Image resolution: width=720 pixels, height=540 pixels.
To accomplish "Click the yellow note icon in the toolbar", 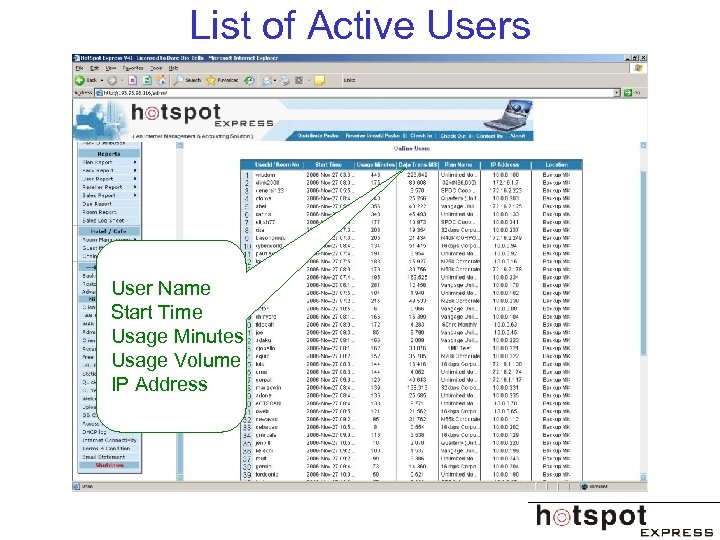I will coord(320,80).
